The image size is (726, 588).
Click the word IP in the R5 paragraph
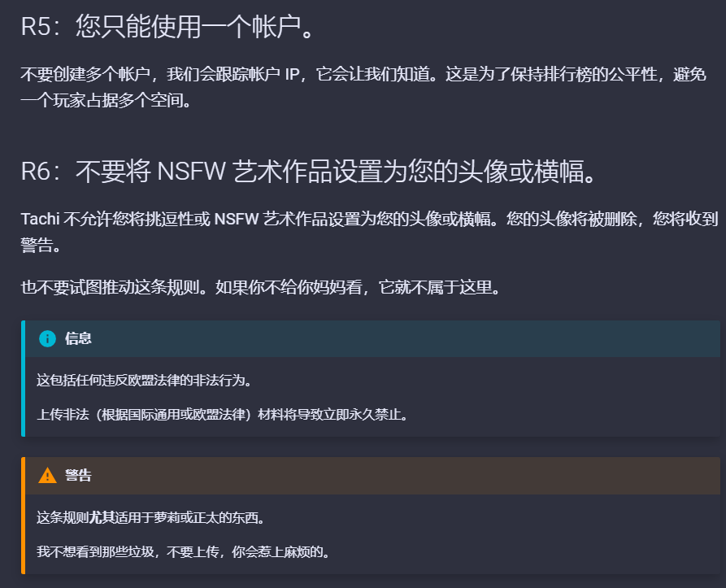coord(293,76)
